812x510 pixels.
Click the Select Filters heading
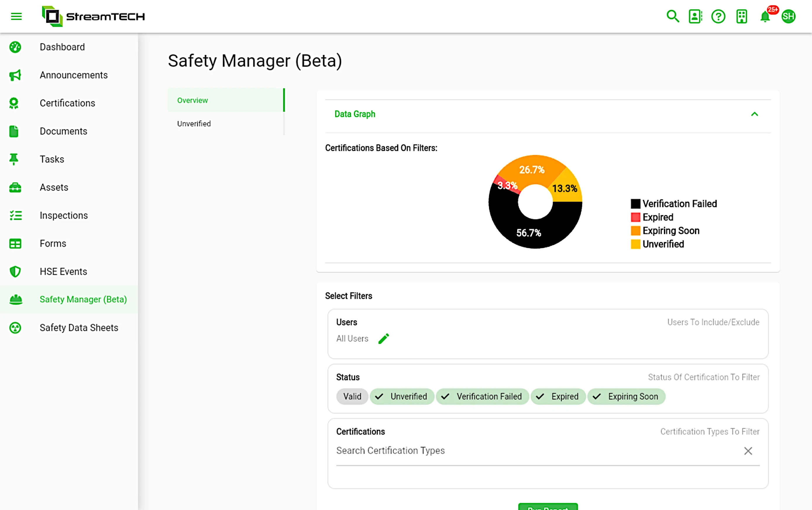point(348,296)
